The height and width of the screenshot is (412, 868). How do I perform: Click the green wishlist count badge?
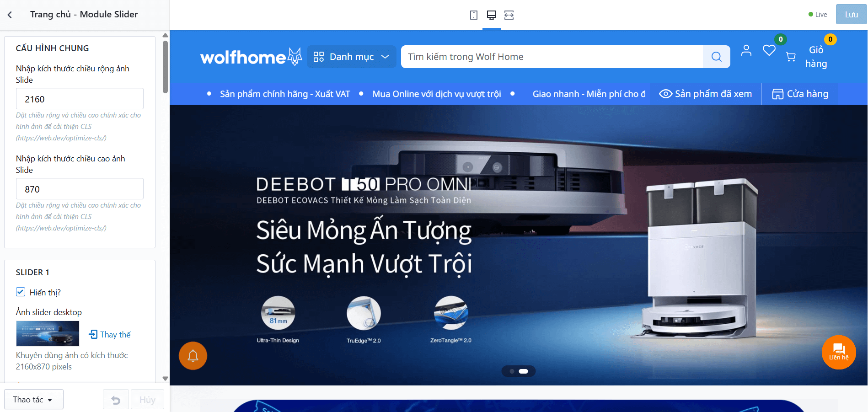coord(781,39)
